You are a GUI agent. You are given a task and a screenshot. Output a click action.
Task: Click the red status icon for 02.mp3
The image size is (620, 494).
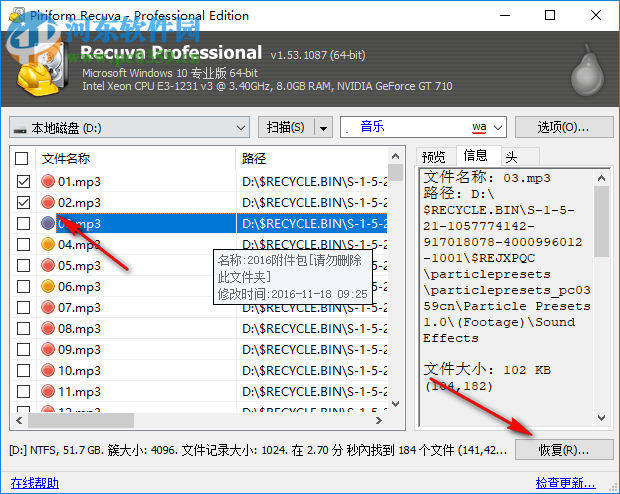click(x=48, y=203)
